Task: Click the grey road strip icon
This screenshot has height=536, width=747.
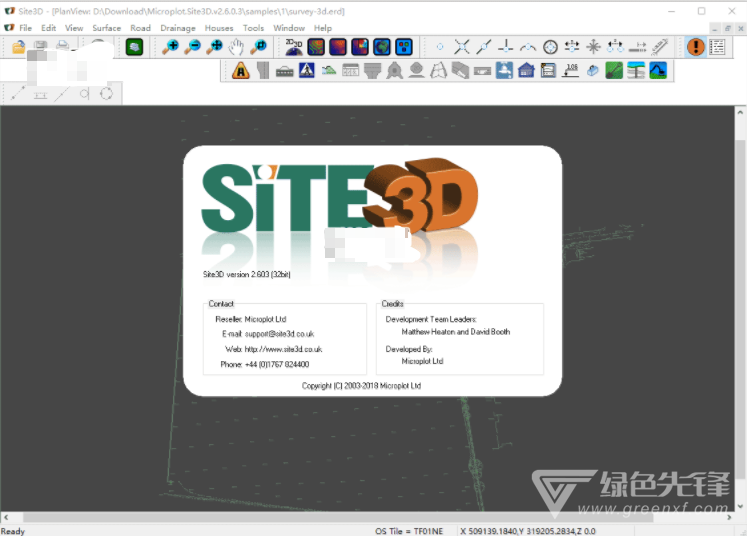Action: coord(262,71)
